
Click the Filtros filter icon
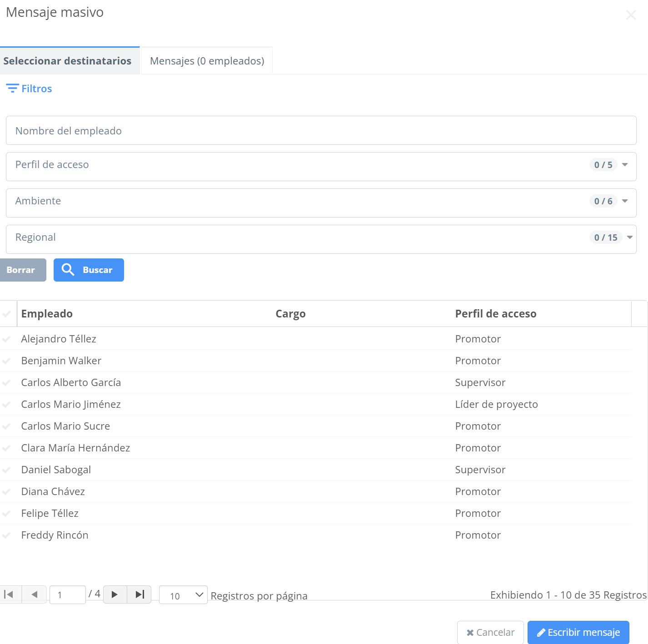(x=12, y=89)
